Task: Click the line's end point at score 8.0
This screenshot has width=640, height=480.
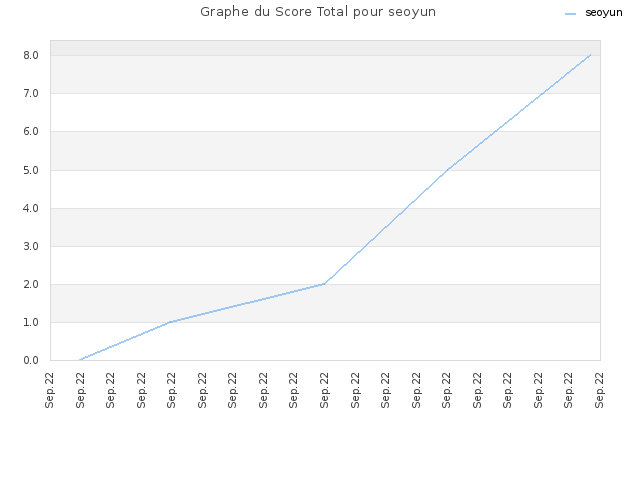Action: point(590,55)
